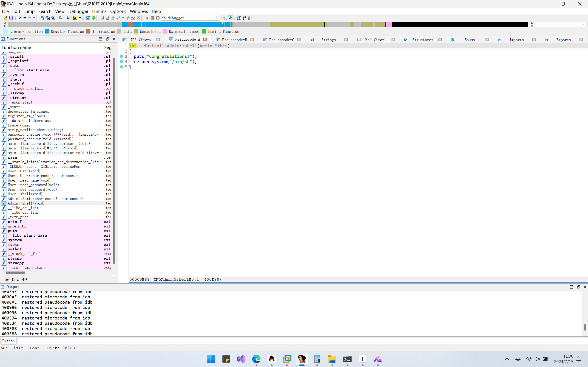
Task: Click the stop process button
Action: (x=158, y=18)
